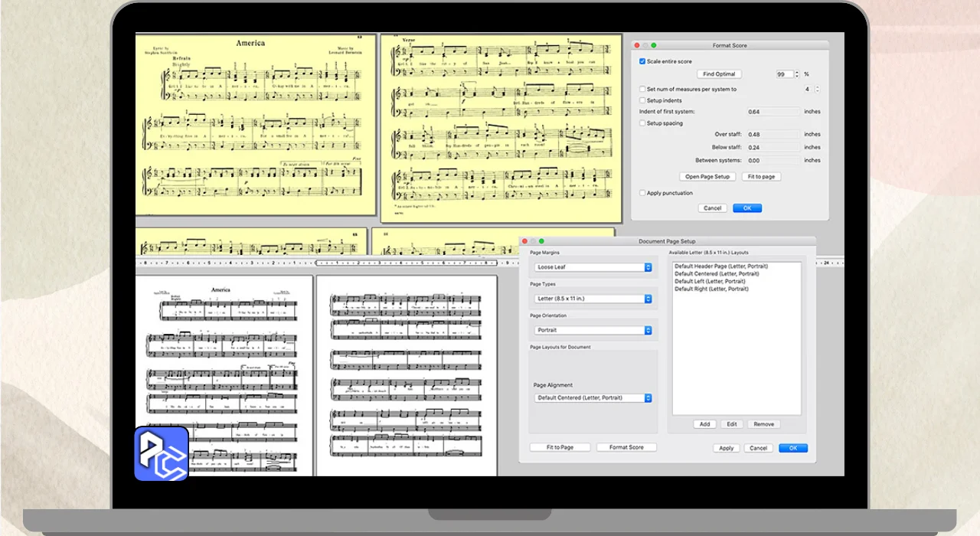Click the scale percentage stepper arrows
980x536 pixels.
pyautogui.click(x=797, y=74)
